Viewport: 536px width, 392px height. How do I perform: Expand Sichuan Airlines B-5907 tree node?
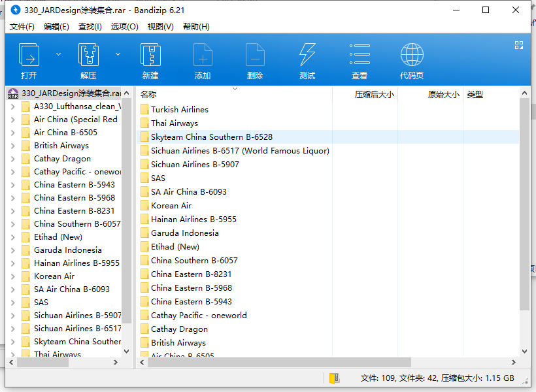click(13, 316)
